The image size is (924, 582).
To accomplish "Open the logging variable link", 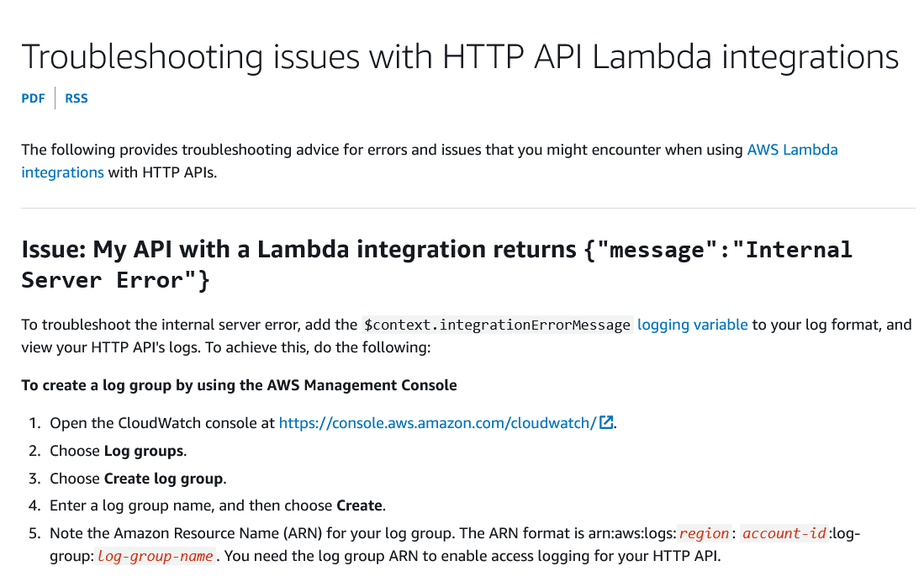I will click(692, 325).
